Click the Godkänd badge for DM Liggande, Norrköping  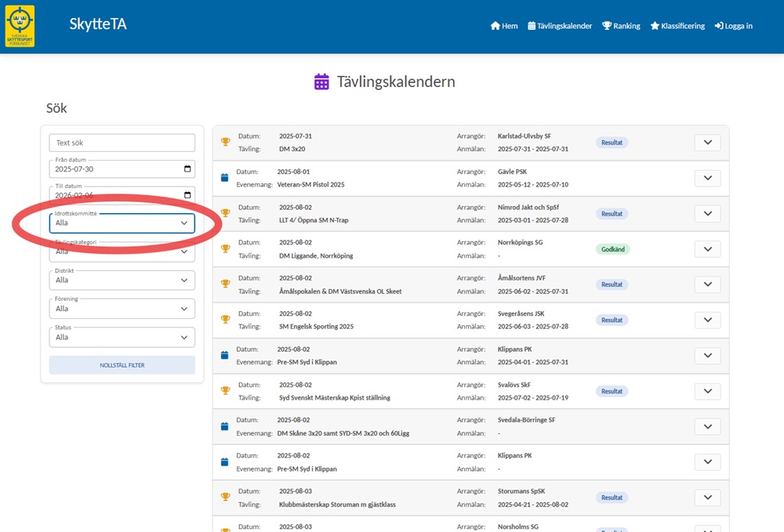coord(612,249)
